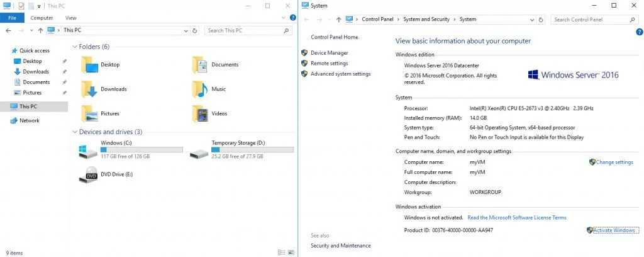This screenshot has height=257, width=644.
Task: Read the Microsoft Software License Terms
Action: point(517,217)
